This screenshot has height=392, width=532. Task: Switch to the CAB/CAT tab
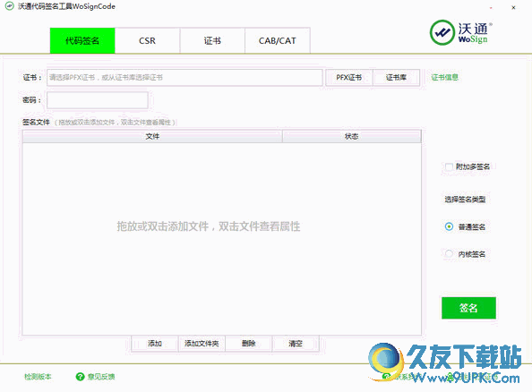278,40
